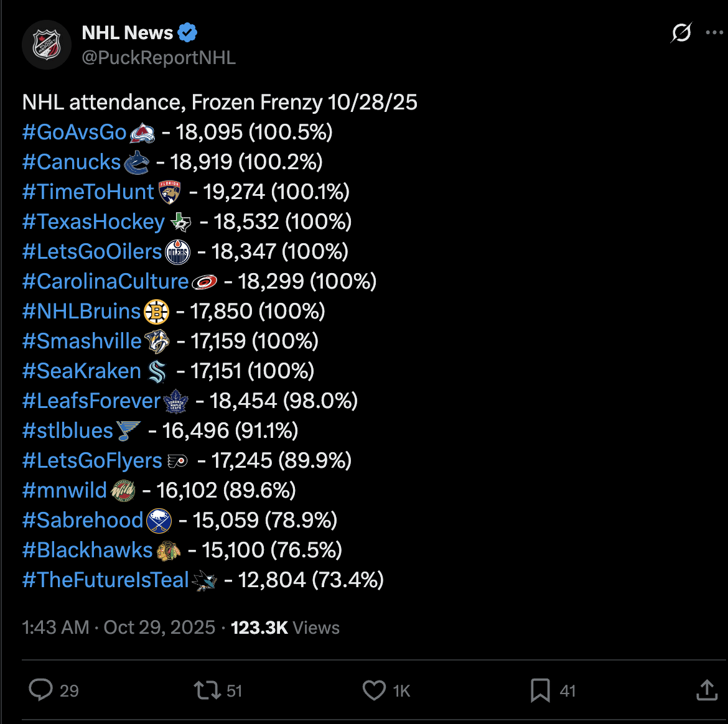The image size is (728, 724).
Task: Click the #Smashville hashtag
Action: coord(82,341)
